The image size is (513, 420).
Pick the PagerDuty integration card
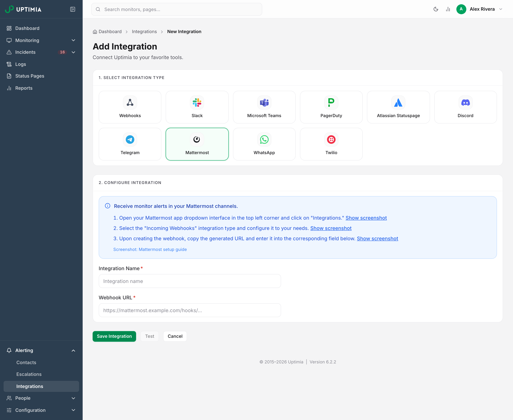(x=331, y=107)
